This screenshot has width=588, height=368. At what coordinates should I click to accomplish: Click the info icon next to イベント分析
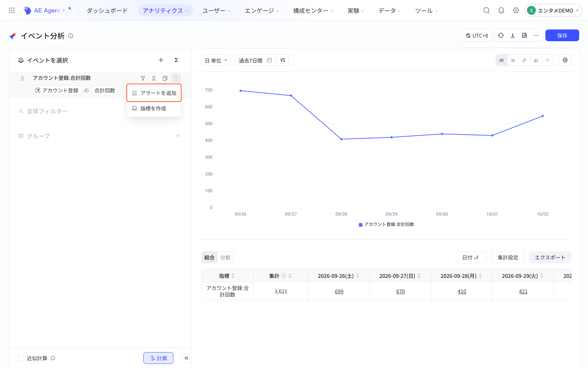[x=70, y=36]
